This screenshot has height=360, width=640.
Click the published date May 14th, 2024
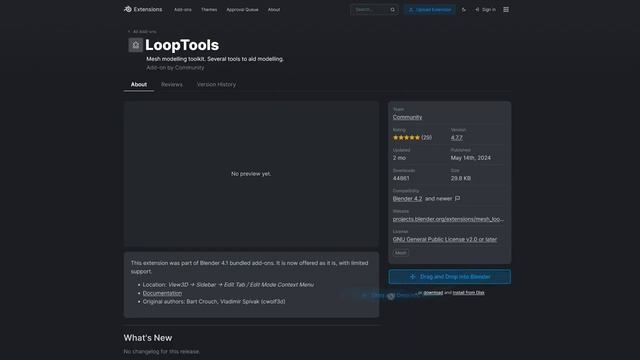(x=471, y=158)
